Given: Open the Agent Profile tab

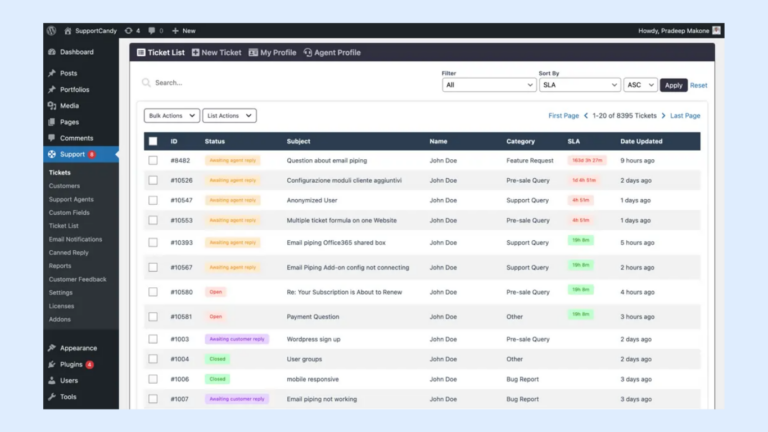Looking at the screenshot, I should [332, 53].
